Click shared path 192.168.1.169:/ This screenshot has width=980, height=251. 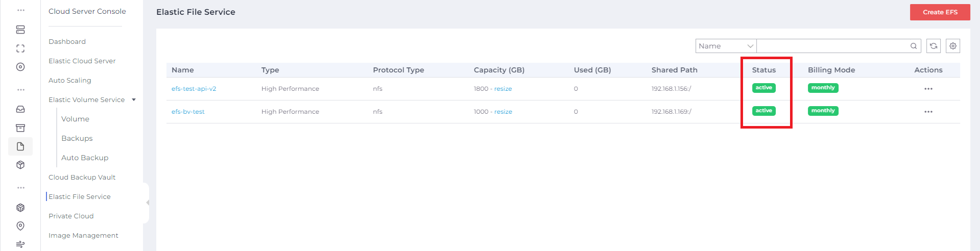point(671,112)
